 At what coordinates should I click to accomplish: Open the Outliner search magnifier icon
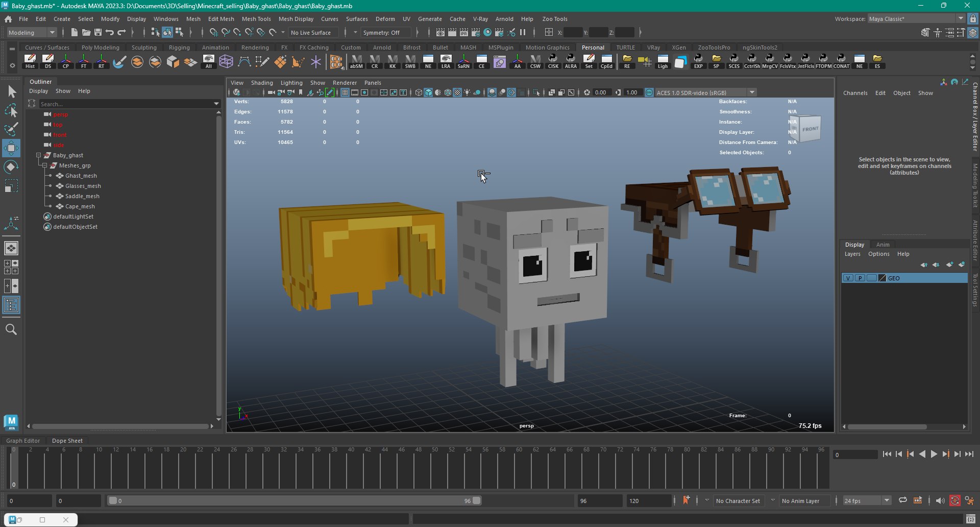(x=11, y=329)
